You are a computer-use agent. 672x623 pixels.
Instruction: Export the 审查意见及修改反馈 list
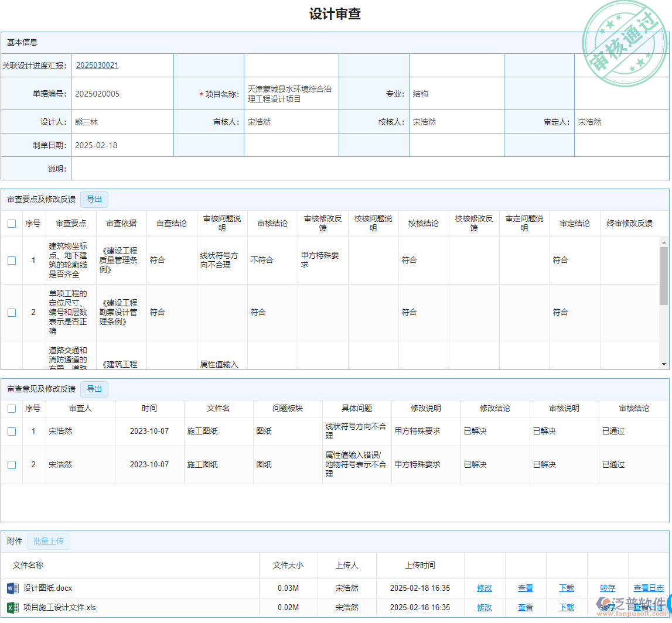(94, 389)
